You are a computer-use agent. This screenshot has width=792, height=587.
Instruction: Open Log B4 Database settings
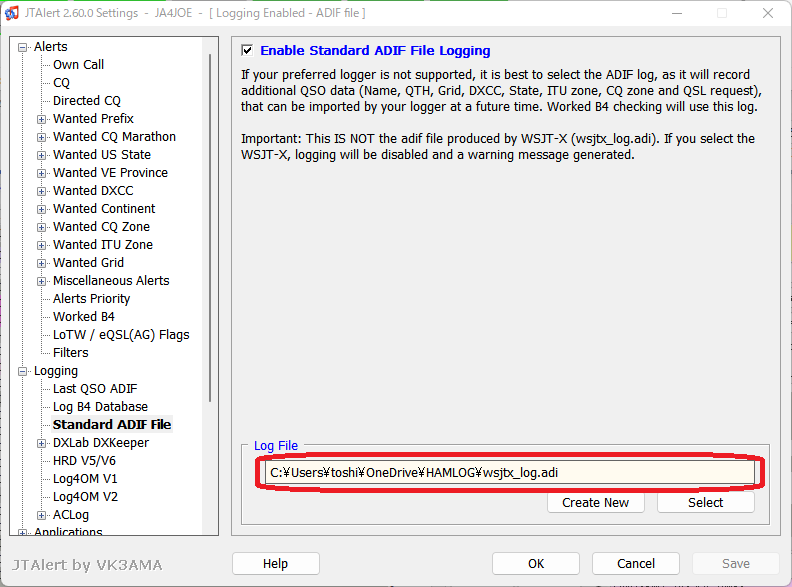tap(101, 407)
